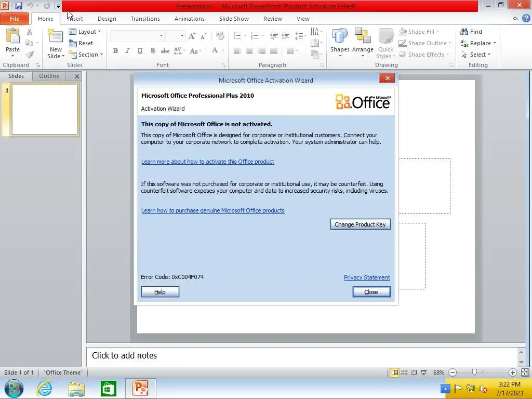The height and width of the screenshot is (399, 532).
Task: Open the Slide Show tab
Action: pyautogui.click(x=234, y=19)
